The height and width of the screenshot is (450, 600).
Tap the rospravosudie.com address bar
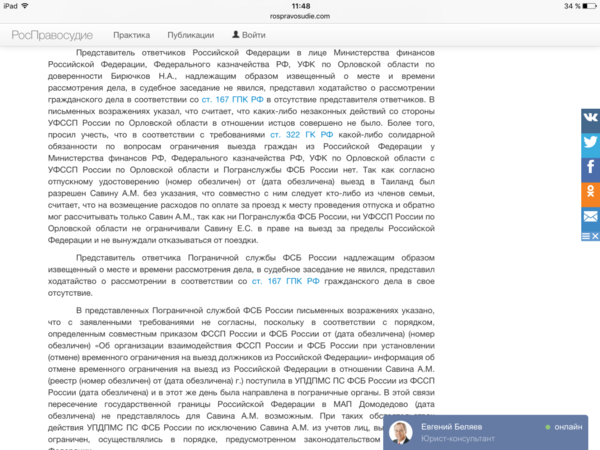300,16
